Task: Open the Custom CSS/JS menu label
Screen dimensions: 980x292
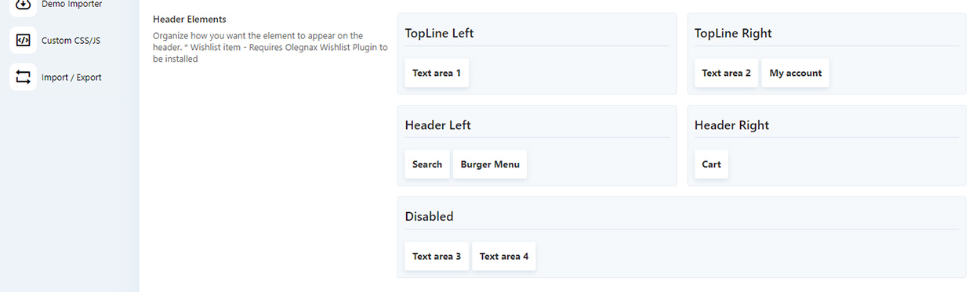Action: pyautogui.click(x=71, y=41)
